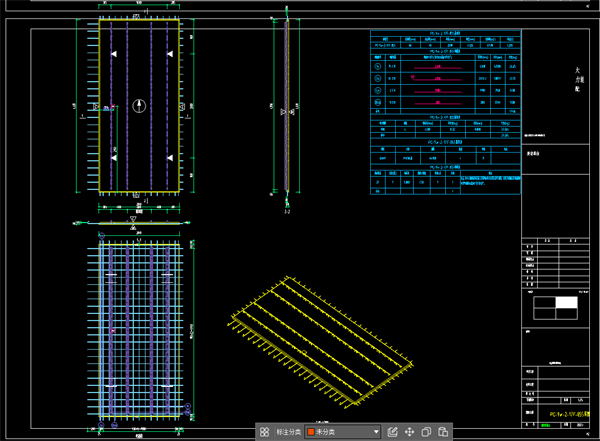Click the paste clipboard icon

tap(443, 432)
